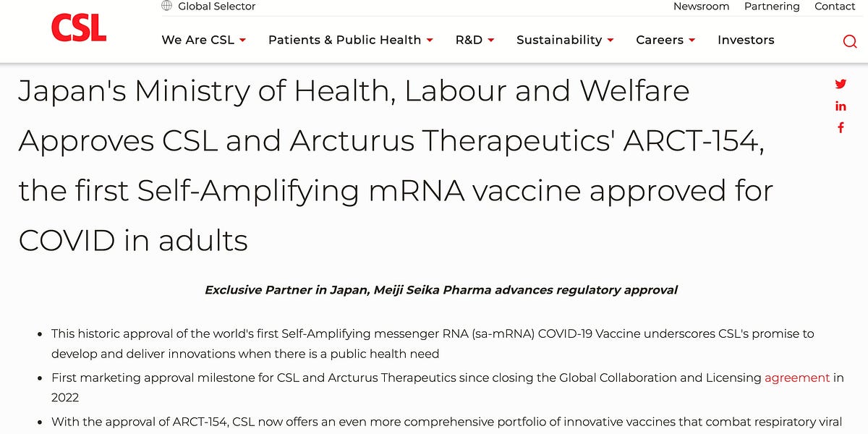868x434 pixels.
Task: Expand the Patients & Public Health dropdown
Action: pyautogui.click(x=350, y=41)
